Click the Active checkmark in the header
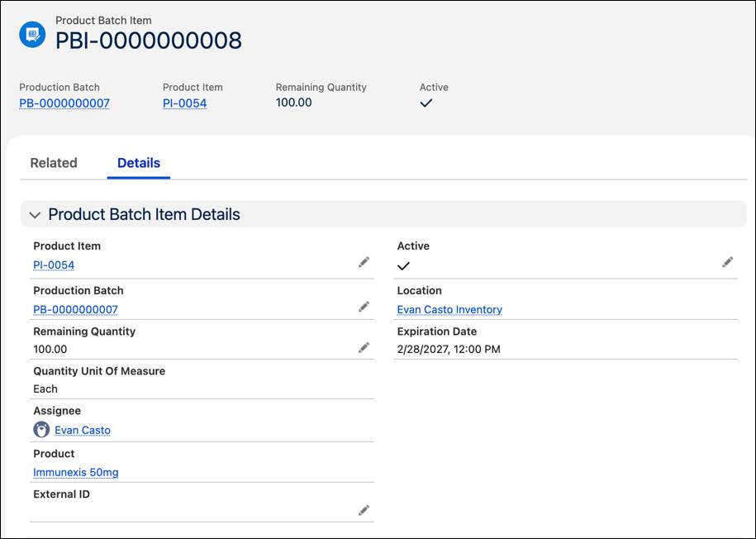 (426, 103)
